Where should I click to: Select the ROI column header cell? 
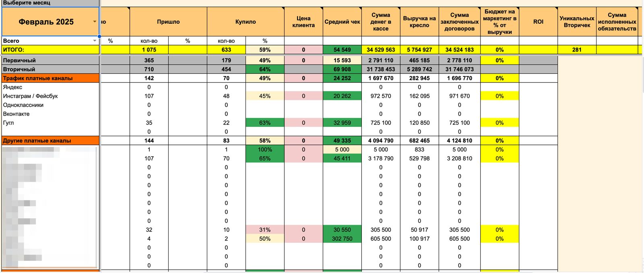(538, 22)
